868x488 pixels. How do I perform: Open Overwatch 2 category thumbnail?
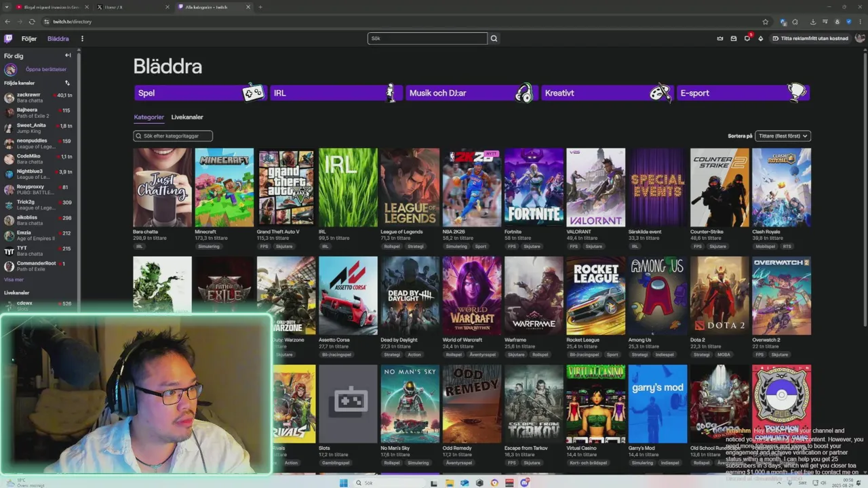[x=781, y=296]
